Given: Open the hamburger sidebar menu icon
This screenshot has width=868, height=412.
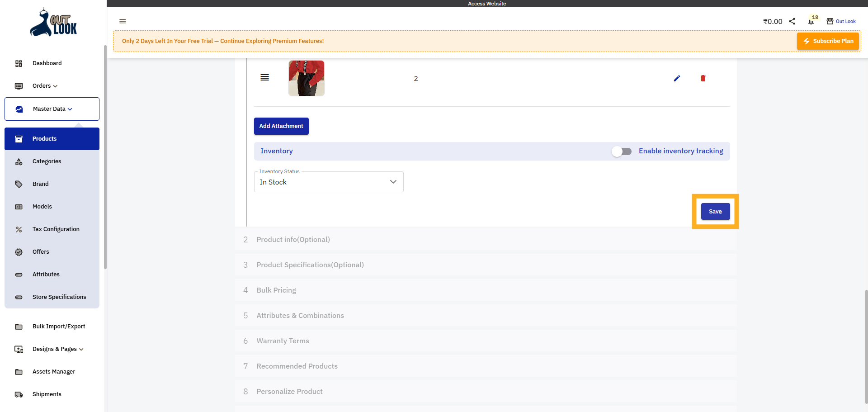Looking at the screenshot, I should [x=123, y=21].
